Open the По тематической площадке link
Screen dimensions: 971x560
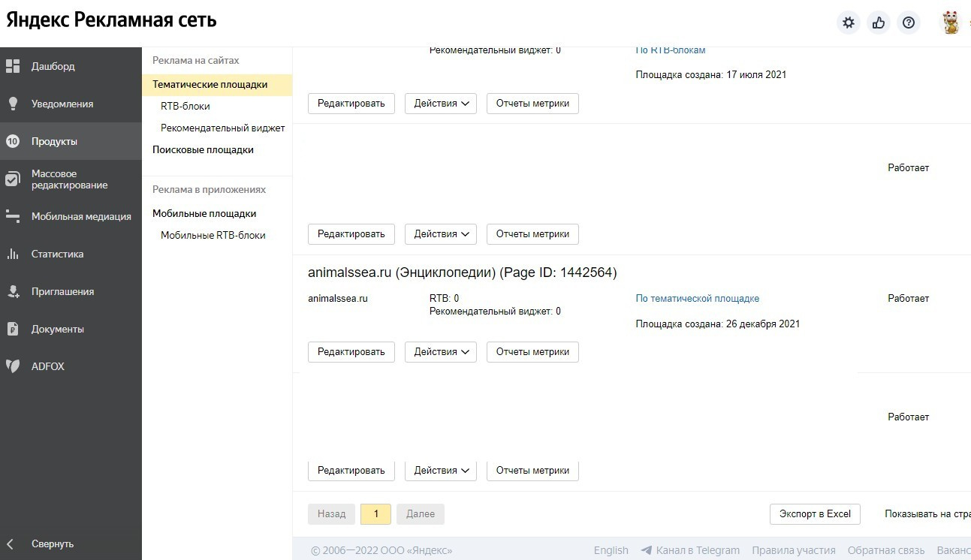(698, 299)
